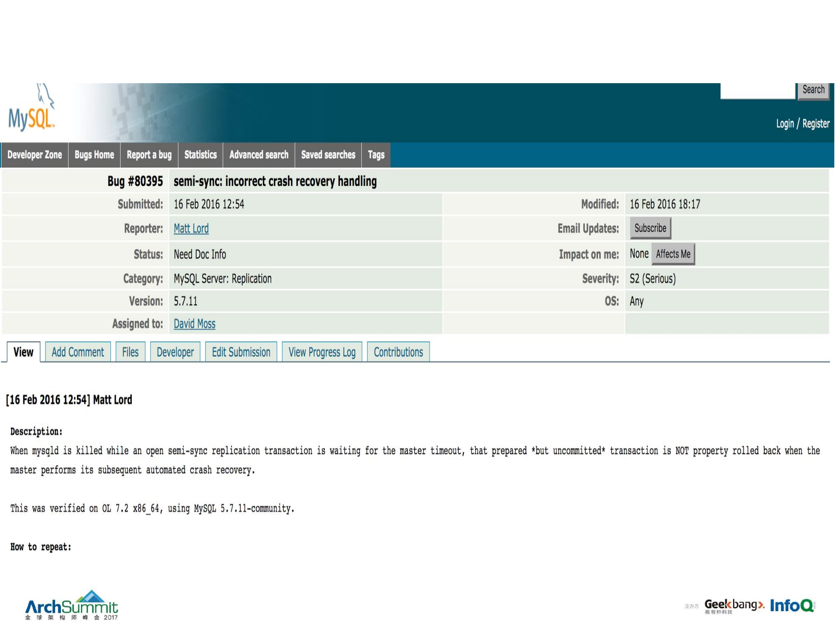Open the Bugs Home menu item
Viewport: 840px width, 630px height.
(94, 155)
